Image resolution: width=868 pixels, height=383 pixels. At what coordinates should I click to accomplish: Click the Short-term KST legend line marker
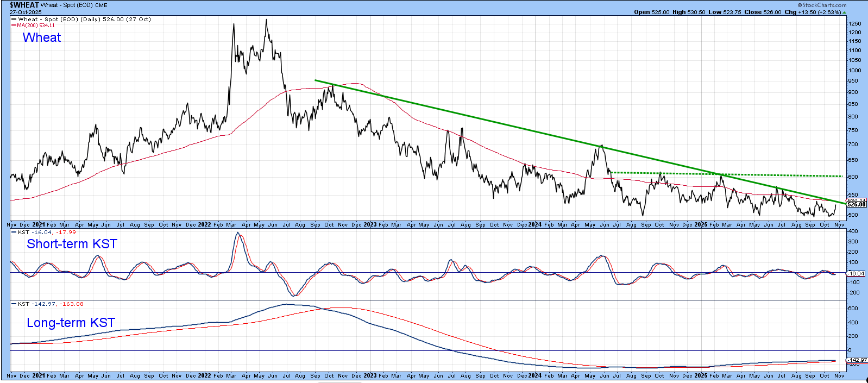14,233
